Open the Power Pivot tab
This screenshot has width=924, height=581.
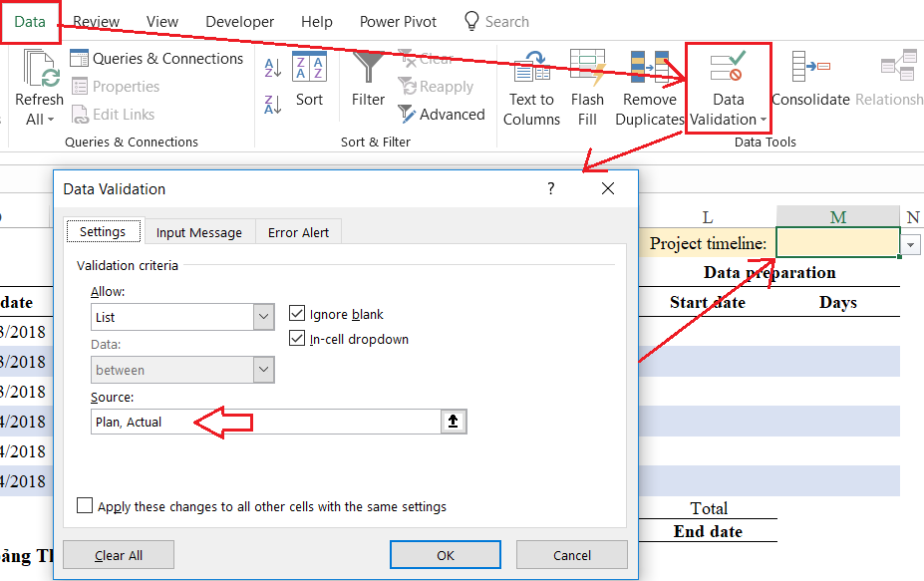[398, 22]
